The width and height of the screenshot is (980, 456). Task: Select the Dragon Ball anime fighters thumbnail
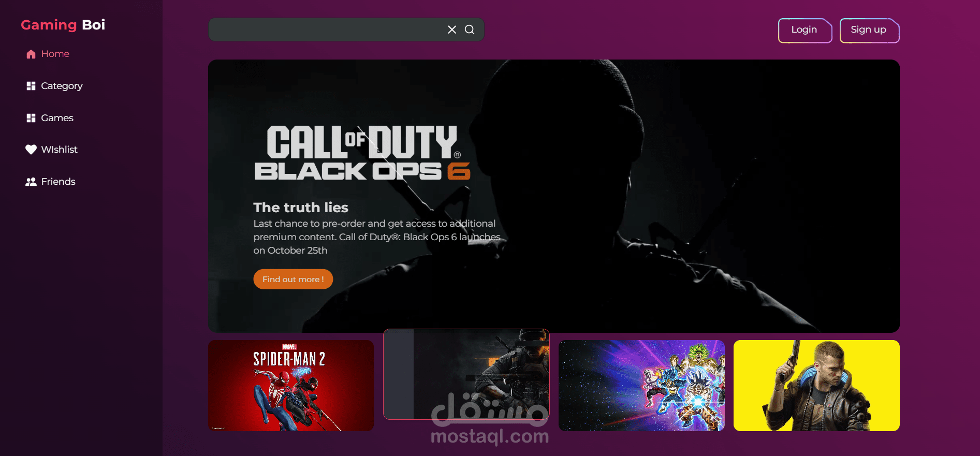[x=641, y=386]
